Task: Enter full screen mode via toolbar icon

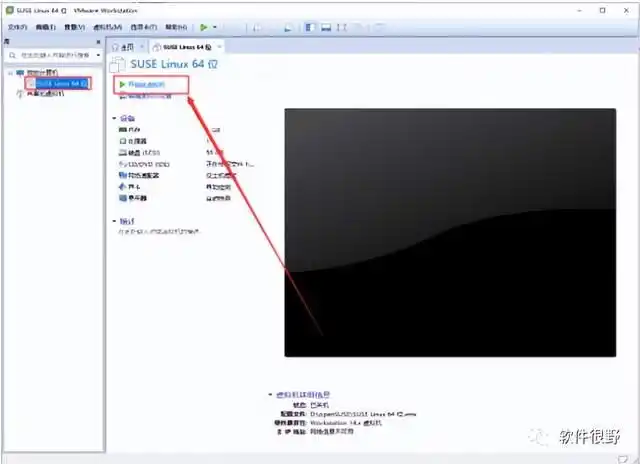Action: (x=342, y=27)
